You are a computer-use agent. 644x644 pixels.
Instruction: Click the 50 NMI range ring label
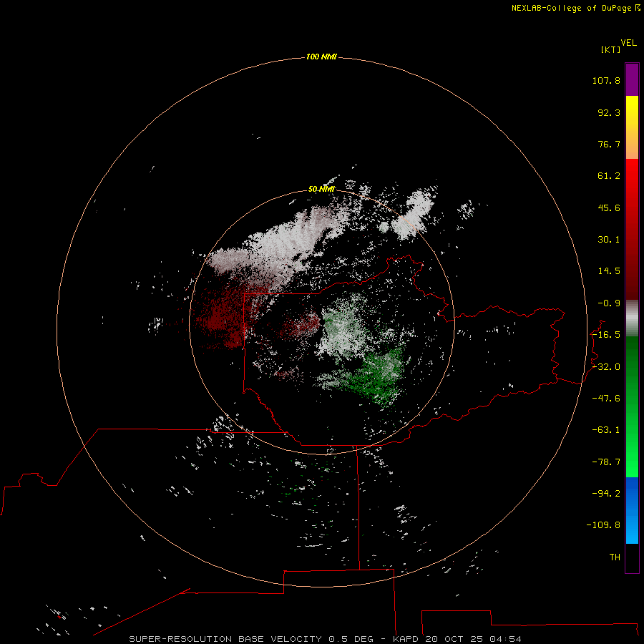pyautogui.click(x=321, y=189)
